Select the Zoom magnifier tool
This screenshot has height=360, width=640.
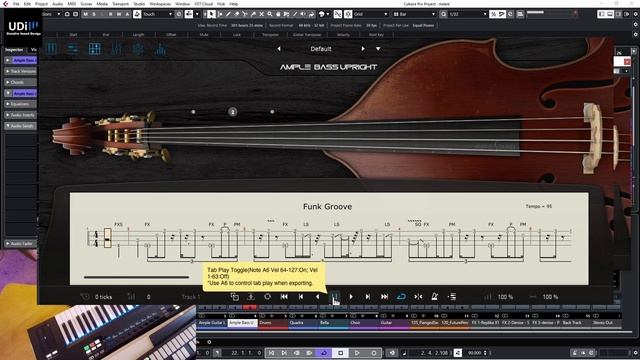[x=270, y=14]
